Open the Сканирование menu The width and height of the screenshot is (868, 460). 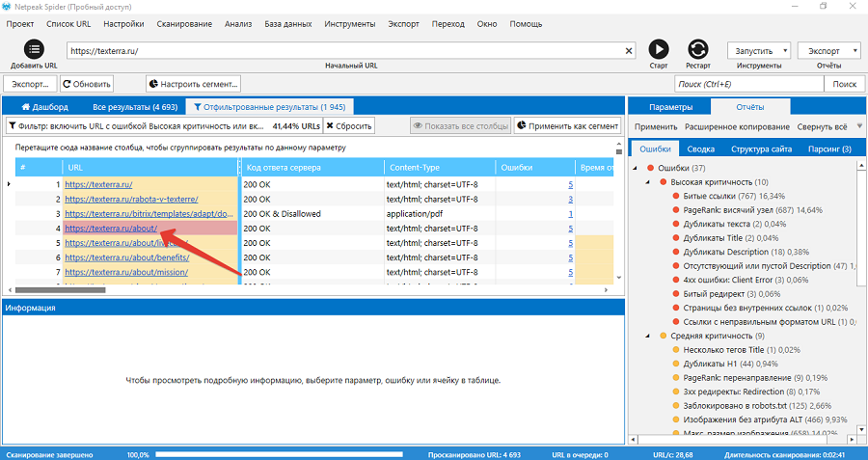coord(184,24)
